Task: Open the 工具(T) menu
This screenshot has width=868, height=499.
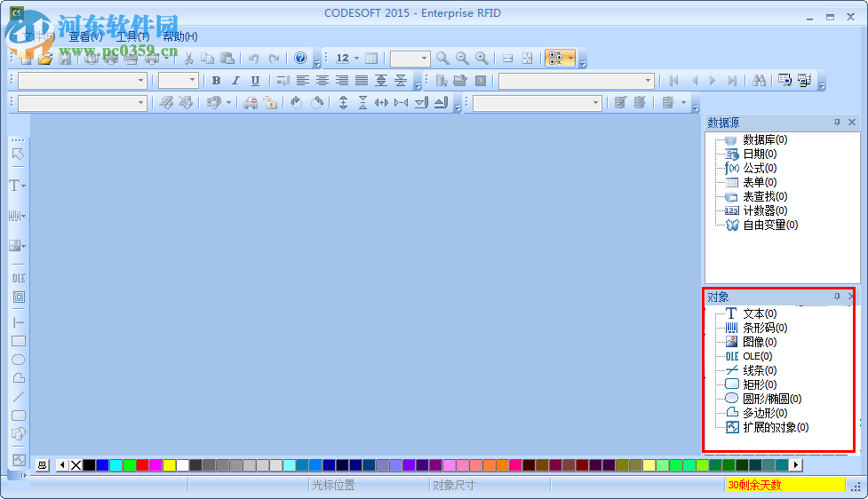Action: point(133,36)
